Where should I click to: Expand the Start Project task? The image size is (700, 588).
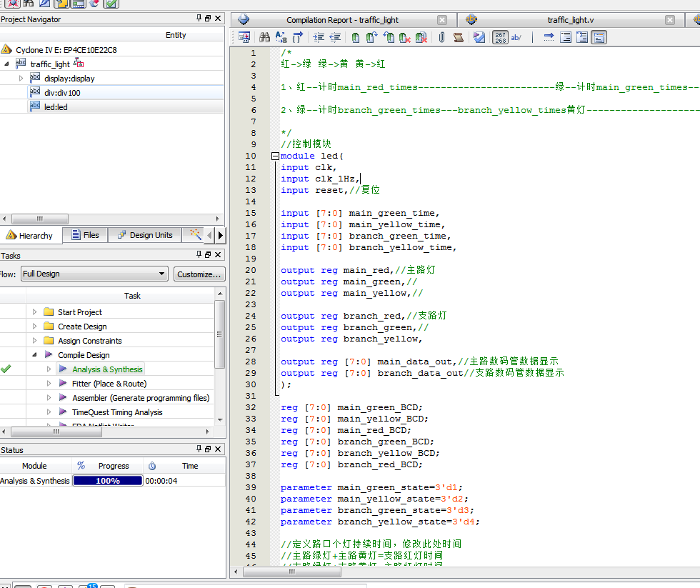34,312
